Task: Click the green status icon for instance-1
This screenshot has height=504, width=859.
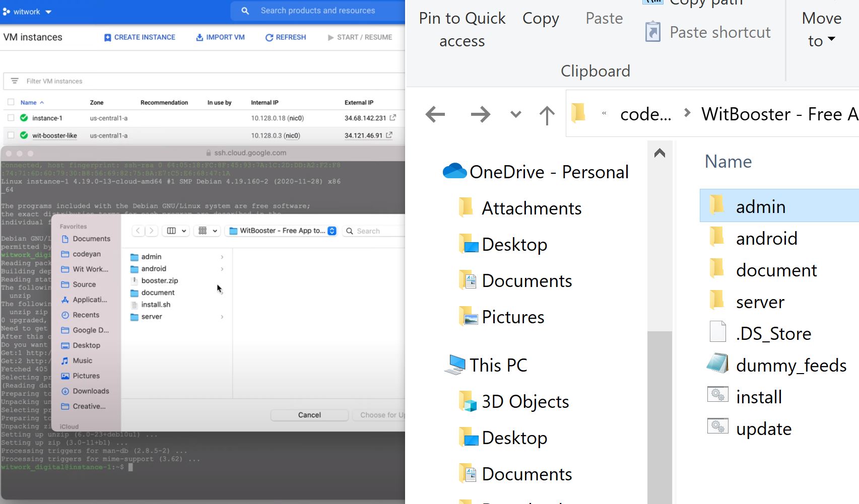Action: point(24,118)
